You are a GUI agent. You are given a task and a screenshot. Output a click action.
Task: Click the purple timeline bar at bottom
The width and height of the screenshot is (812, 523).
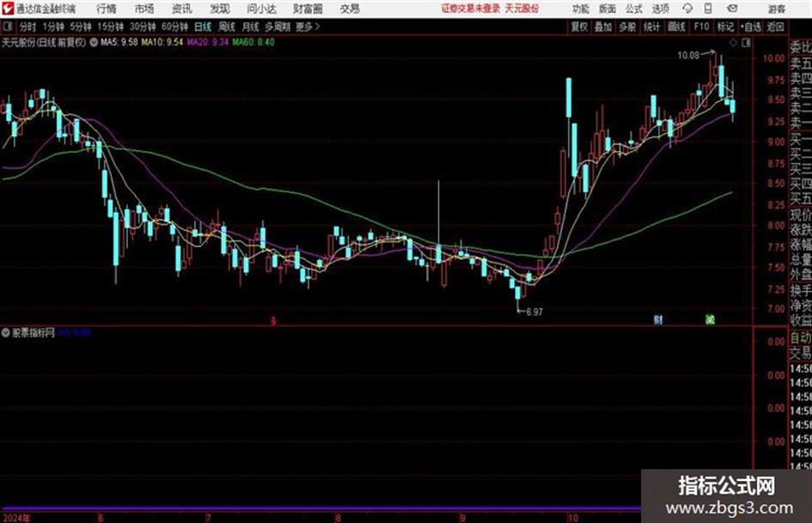[320, 508]
